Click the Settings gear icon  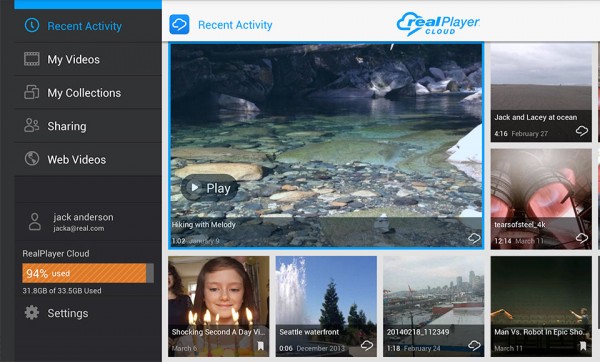[x=32, y=313]
